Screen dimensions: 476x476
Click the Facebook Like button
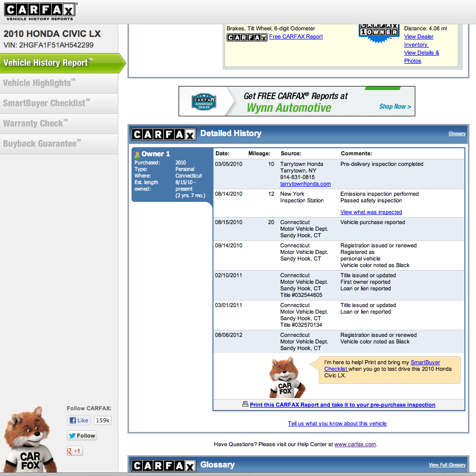[79, 420]
